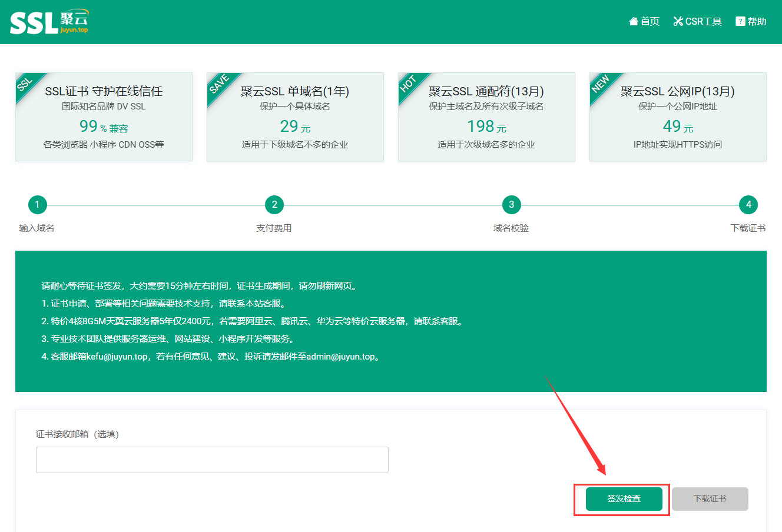This screenshot has height=532, width=782.
Task: Click the 198 元 price
Action: pos(486,127)
